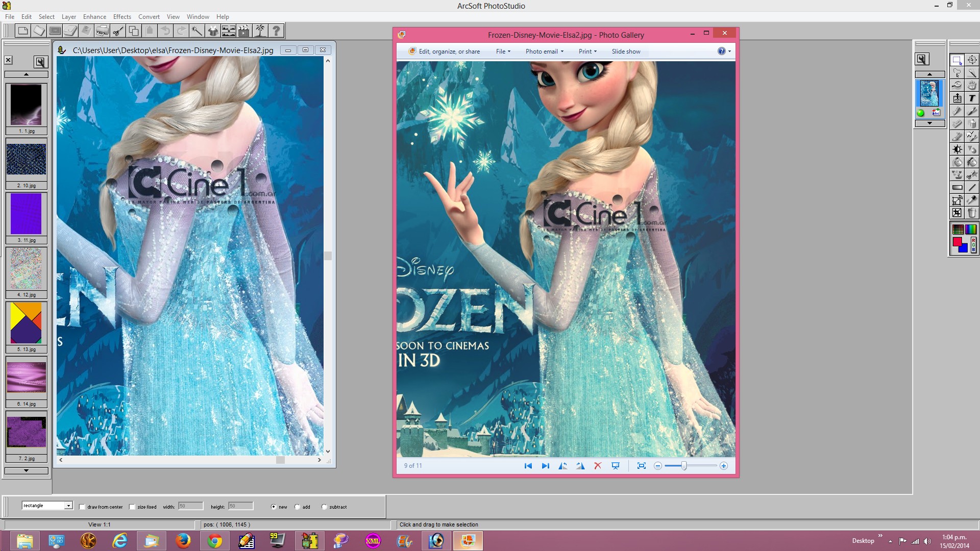The height and width of the screenshot is (551, 980).
Task: Tick the 'draw from center' checkbox
Action: [x=82, y=507]
